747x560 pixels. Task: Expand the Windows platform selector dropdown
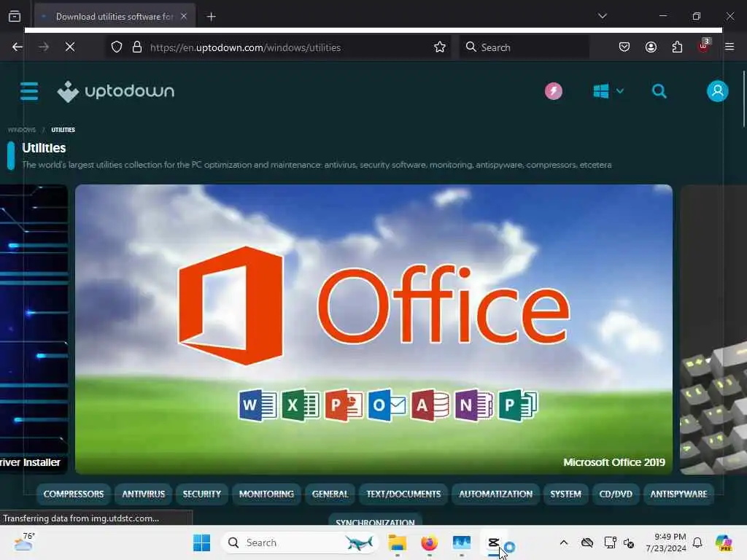pos(608,91)
